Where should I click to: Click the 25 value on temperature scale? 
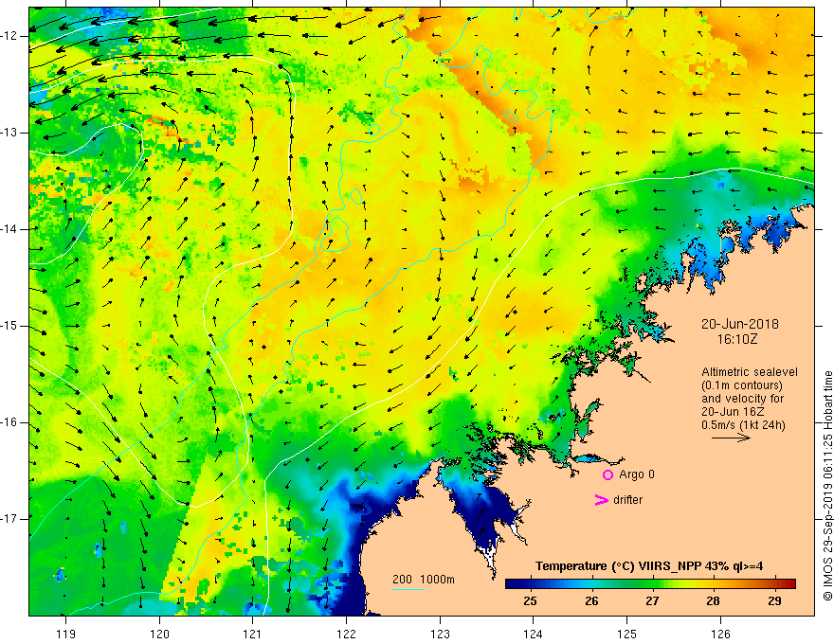(x=530, y=601)
